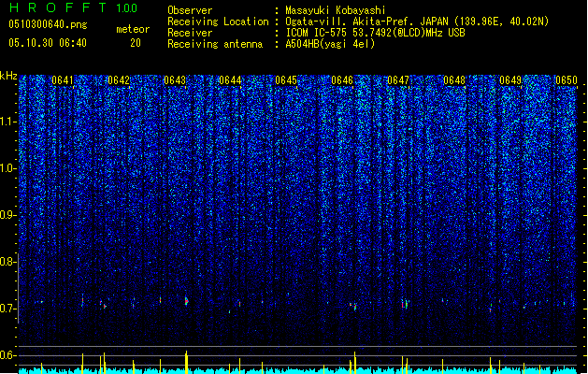Click the version number 1.0.0

coord(127,8)
